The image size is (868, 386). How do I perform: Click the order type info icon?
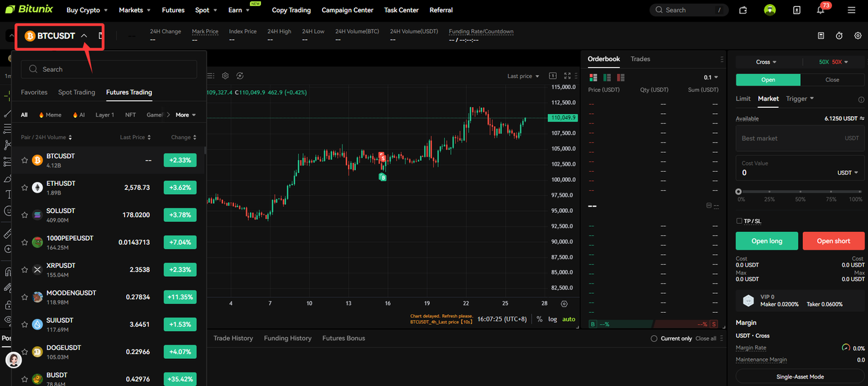click(x=861, y=99)
